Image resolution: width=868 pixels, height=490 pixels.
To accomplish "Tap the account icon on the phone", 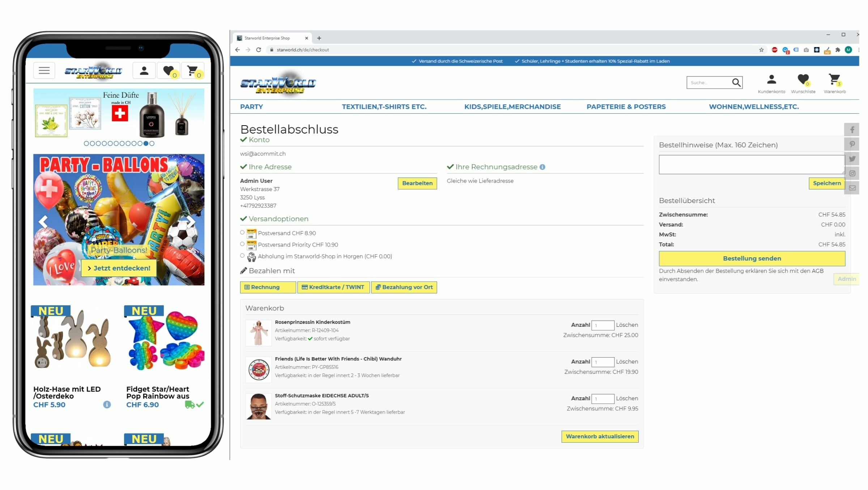I will point(144,70).
